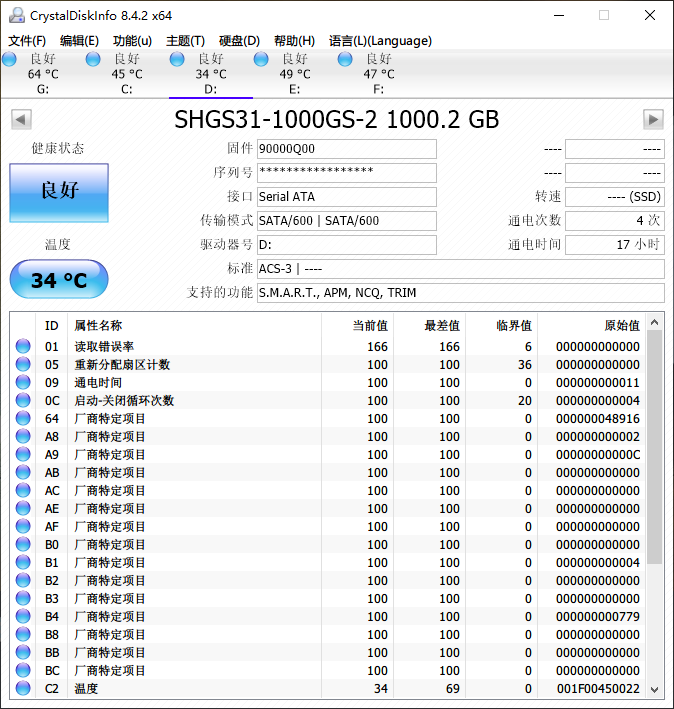The width and height of the screenshot is (674, 709).
Task: Click status orb for attribute B3
Action: (23, 598)
